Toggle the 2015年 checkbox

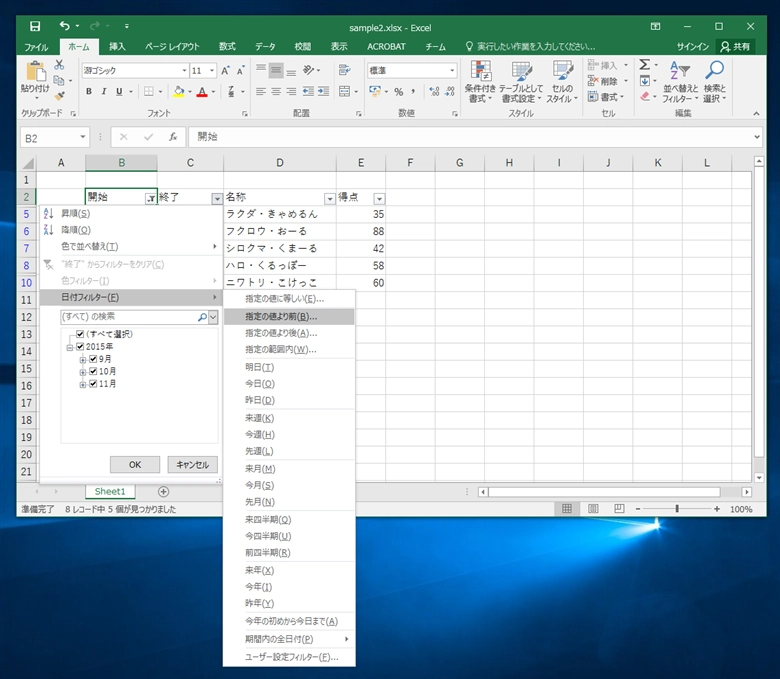point(80,346)
